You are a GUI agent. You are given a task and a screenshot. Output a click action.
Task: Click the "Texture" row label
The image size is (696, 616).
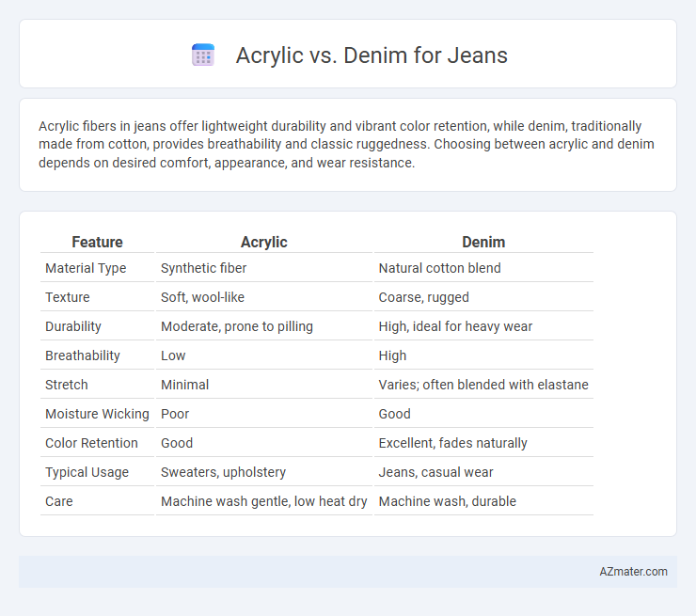[68, 297]
